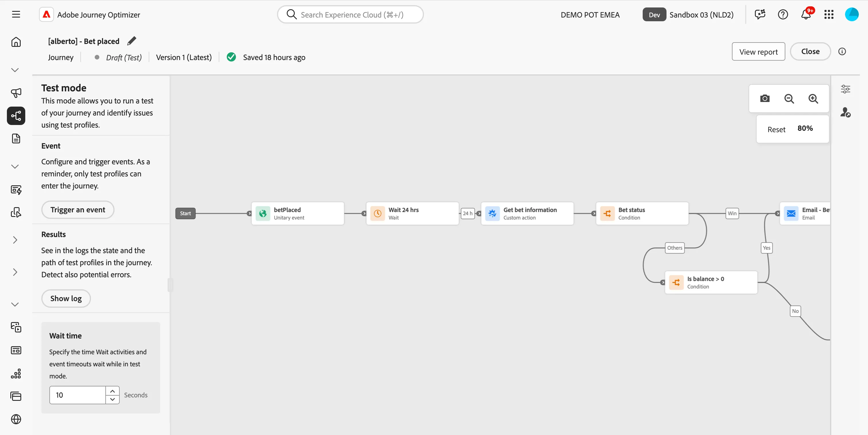Screen dimensions: 868x435
Task: Click Show log button
Action: [x=66, y=299]
